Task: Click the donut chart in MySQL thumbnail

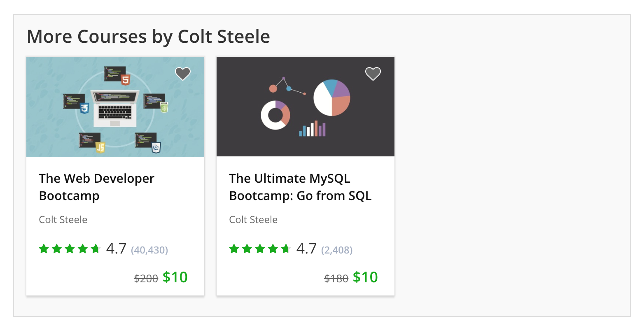Action: click(x=275, y=115)
